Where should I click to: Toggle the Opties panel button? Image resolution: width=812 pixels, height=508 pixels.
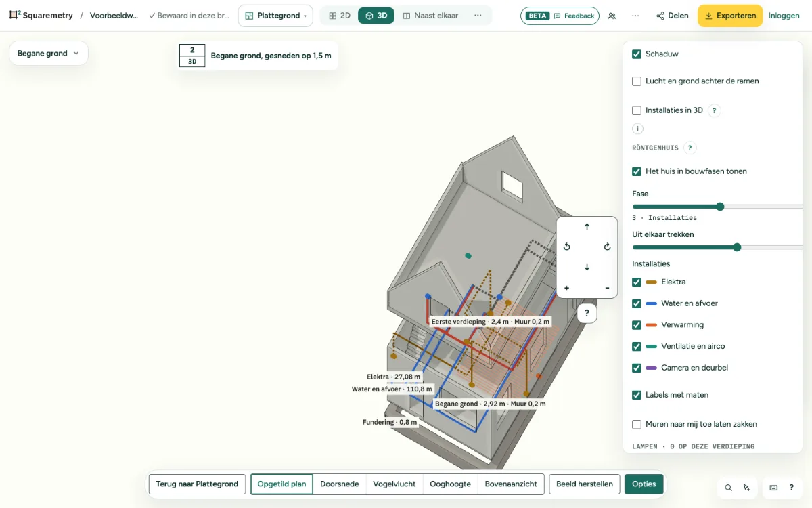[x=644, y=484]
